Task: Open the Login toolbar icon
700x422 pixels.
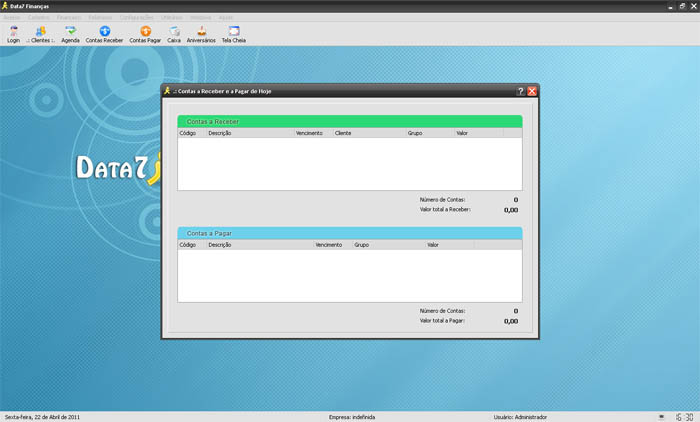Action: click(x=13, y=34)
